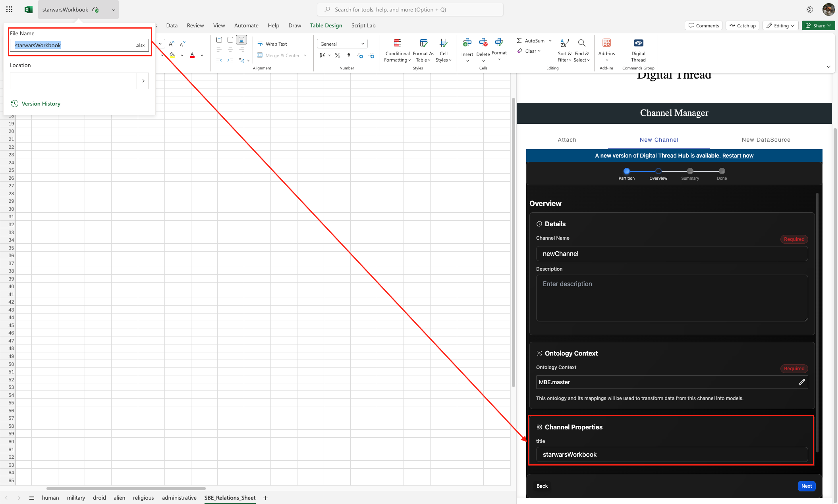Click the Delete cells icon
838x504 pixels.
click(x=483, y=43)
